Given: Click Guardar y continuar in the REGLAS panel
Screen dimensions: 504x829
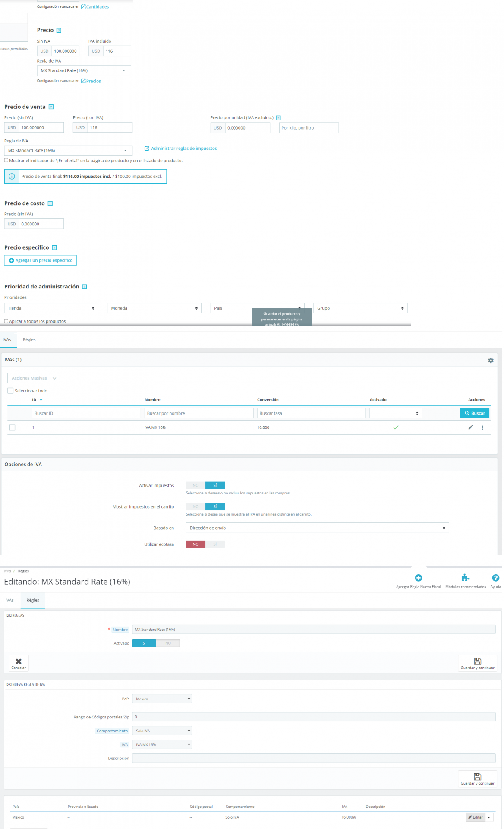Looking at the screenshot, I should pos(477,663).
